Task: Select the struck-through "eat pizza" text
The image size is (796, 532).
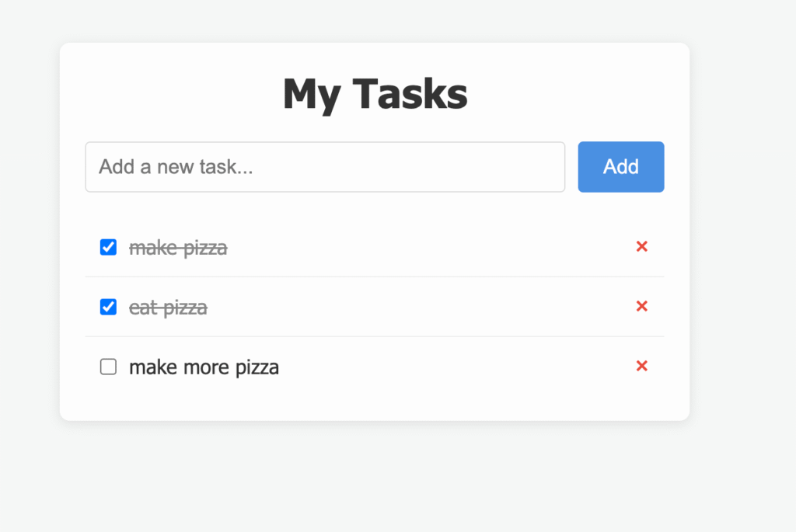Action: click(x=168, y=308)
